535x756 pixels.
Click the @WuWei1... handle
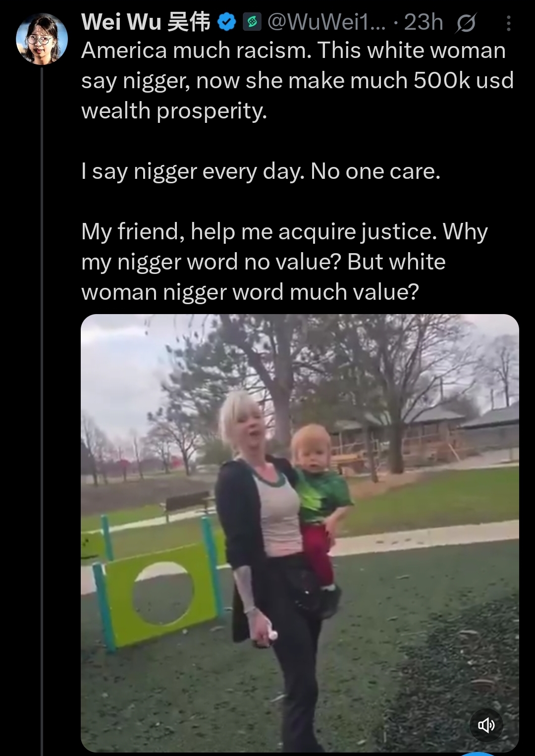pos(326,22)
